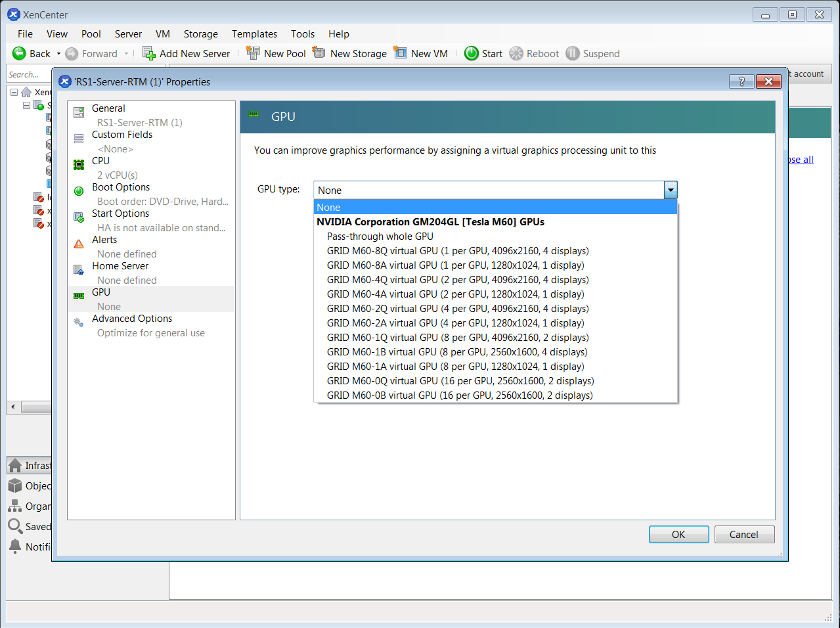Open the GPU type dropdown
The width and height of the screenshot is (840, 628).
670,190
